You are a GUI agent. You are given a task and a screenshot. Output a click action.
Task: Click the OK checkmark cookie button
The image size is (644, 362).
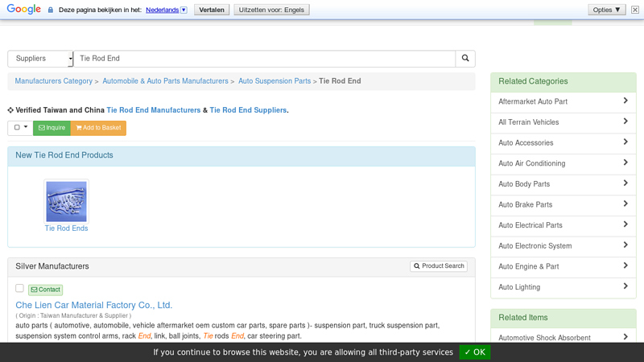[475, 352]
